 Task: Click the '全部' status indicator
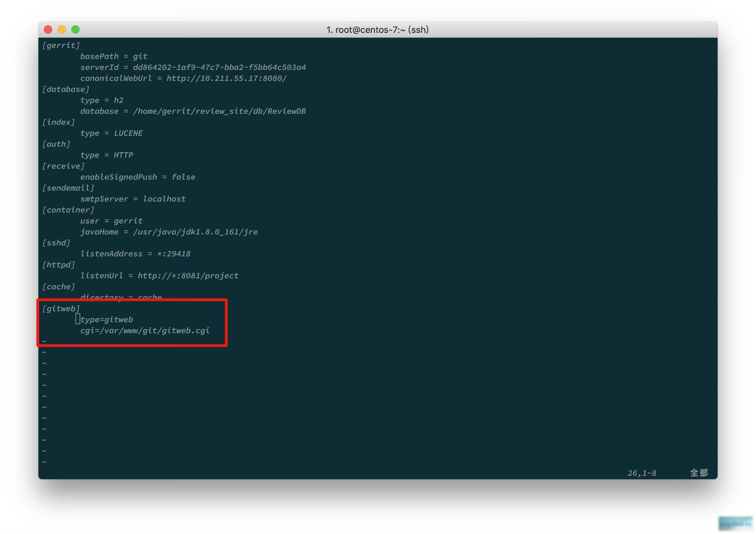(699, 473)
